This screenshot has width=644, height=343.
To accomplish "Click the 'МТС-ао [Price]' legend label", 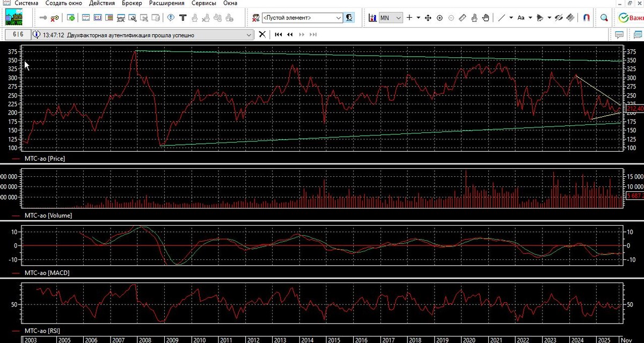I will pos(45,159).
